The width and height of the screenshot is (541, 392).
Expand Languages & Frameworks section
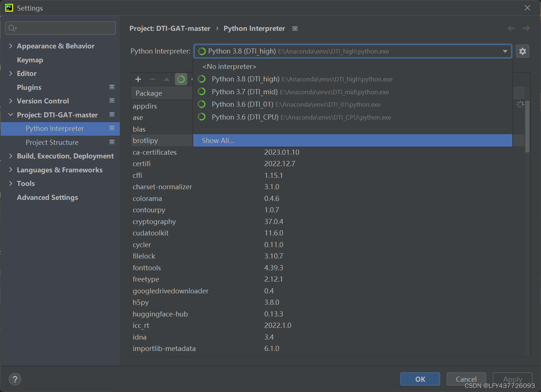click(11, 170)
